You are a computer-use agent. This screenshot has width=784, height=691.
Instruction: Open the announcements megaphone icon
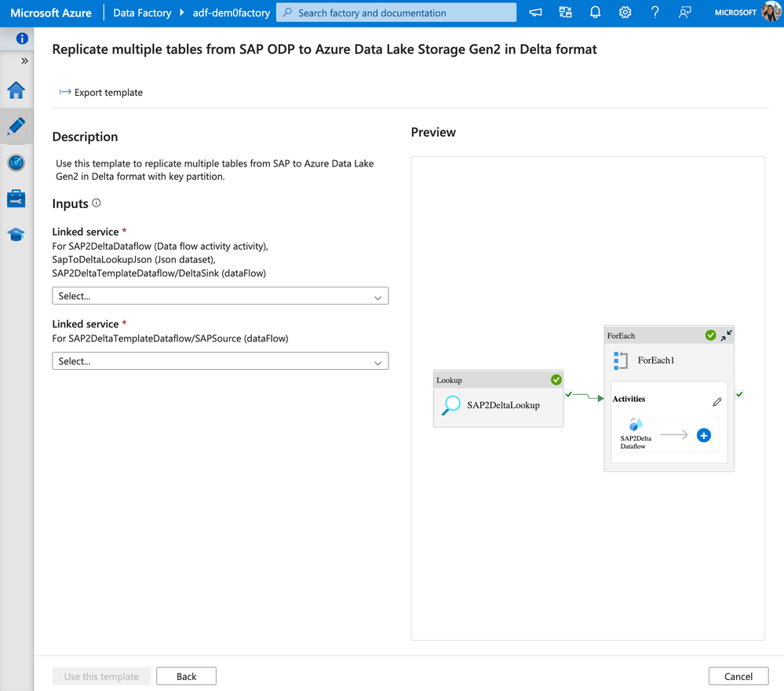point(535,13)
